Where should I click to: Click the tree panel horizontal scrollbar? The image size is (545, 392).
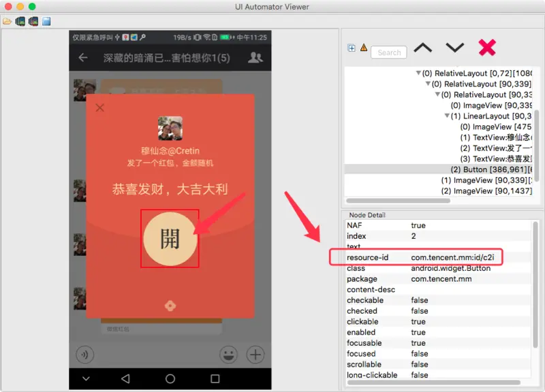[398, 201]
